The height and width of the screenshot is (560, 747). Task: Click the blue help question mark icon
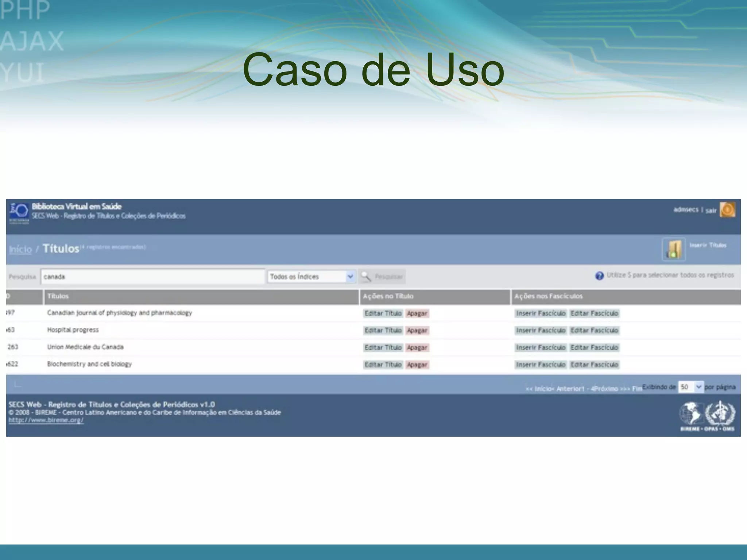(x=599, y=276)
